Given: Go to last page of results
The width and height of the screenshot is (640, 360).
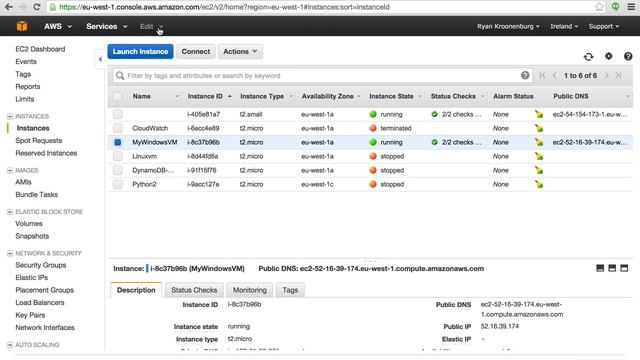Looking at the screenshot, I should 618,75.
